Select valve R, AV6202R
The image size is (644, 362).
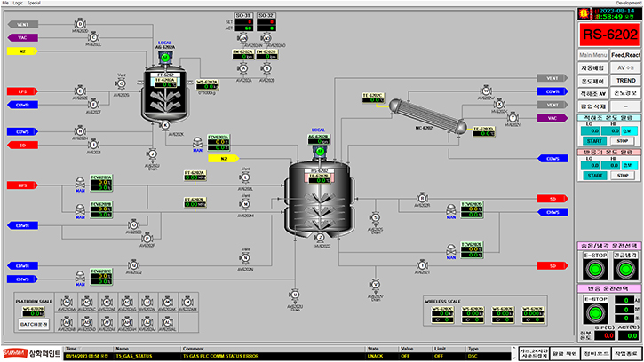(422, 198)
